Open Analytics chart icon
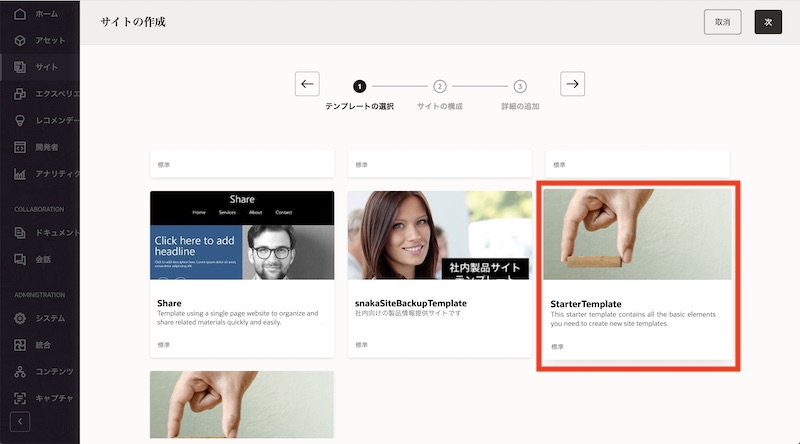800x444 pixels. point(20,174)
